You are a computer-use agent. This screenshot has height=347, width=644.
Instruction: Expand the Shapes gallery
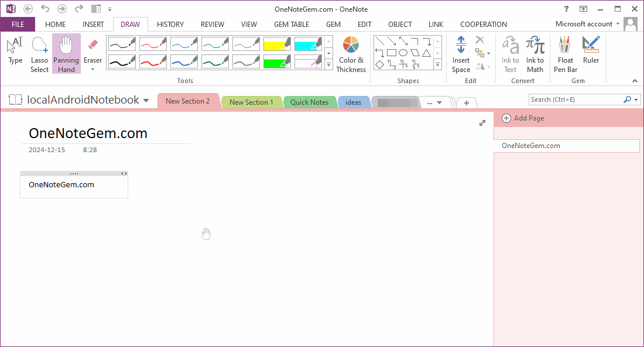pyautogui.click(x=437, y=64)
